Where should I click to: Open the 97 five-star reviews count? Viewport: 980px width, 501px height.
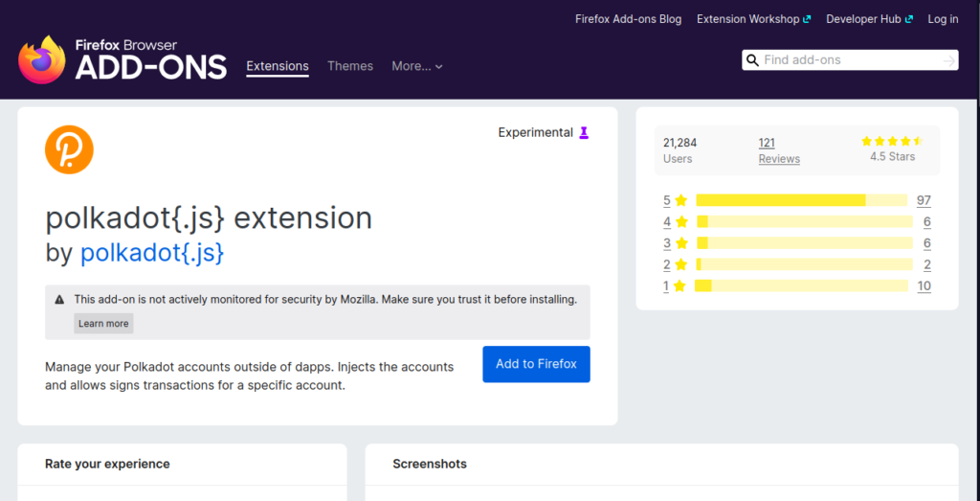click(924, 201)
